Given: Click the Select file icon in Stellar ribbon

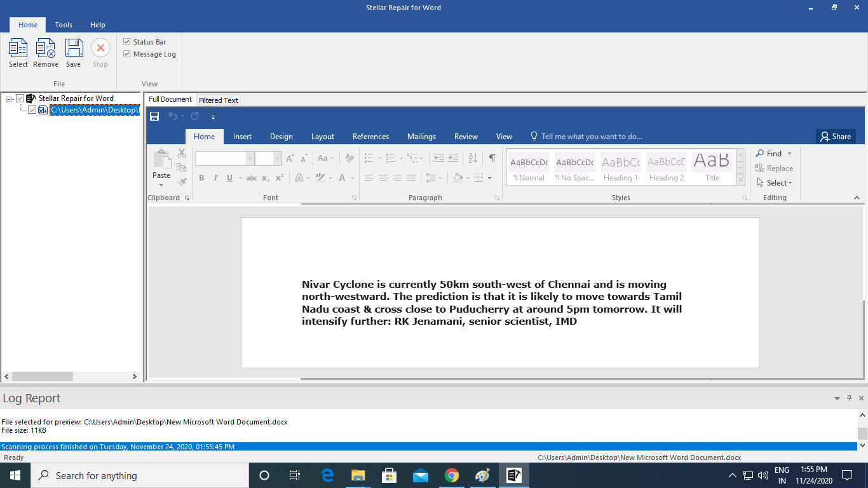Looking at the screenshot, I should pyautogui.click(x=18, y=48).
